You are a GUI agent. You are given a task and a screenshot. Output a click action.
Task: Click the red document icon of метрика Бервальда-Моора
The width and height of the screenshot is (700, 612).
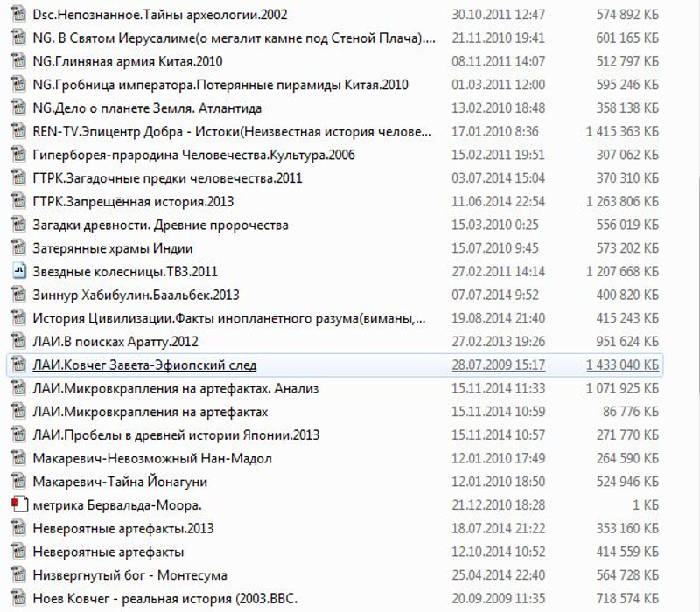19,504
